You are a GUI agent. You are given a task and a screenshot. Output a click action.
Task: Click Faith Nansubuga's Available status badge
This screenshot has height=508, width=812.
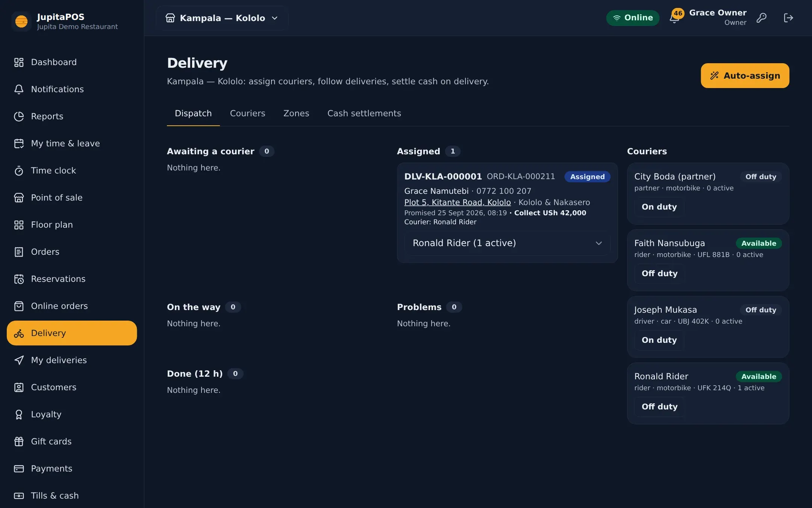click(x=759, y=243)
